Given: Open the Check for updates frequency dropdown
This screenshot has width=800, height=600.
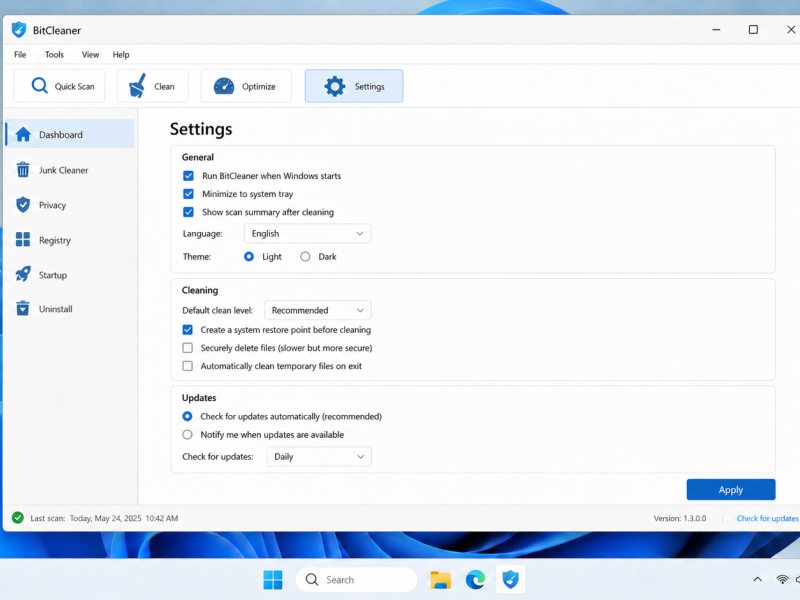Looking at the screenshot, I should pyautogui.click(x=319, y=457).
